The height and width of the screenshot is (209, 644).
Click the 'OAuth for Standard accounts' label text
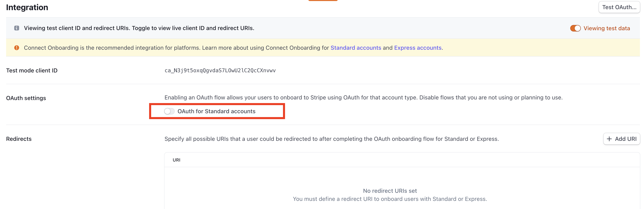pos(216,111)
